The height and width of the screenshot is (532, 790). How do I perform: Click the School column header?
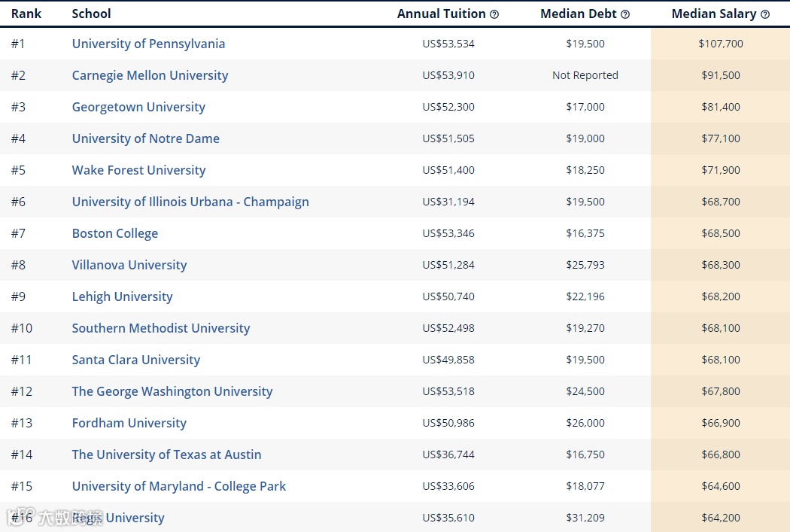[x=91, y=14]
